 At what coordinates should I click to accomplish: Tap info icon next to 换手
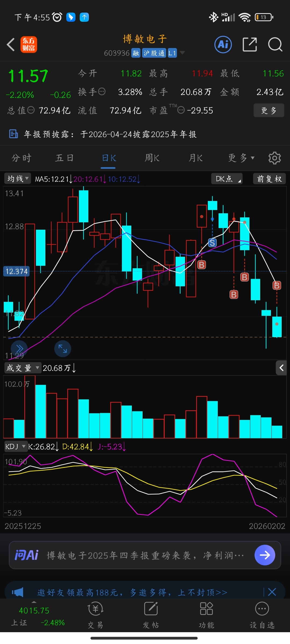click(x=102, y=92)
